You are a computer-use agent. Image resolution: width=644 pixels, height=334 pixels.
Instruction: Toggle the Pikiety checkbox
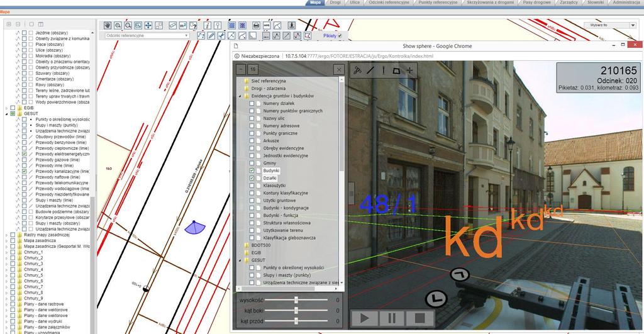[340, 36]
